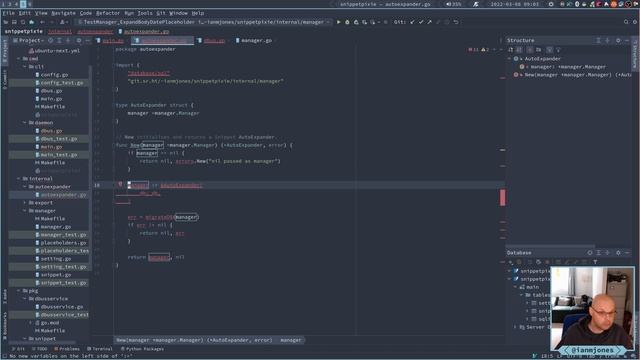
Task: Open the Refactor menu
Action: [x=108, y=13]
